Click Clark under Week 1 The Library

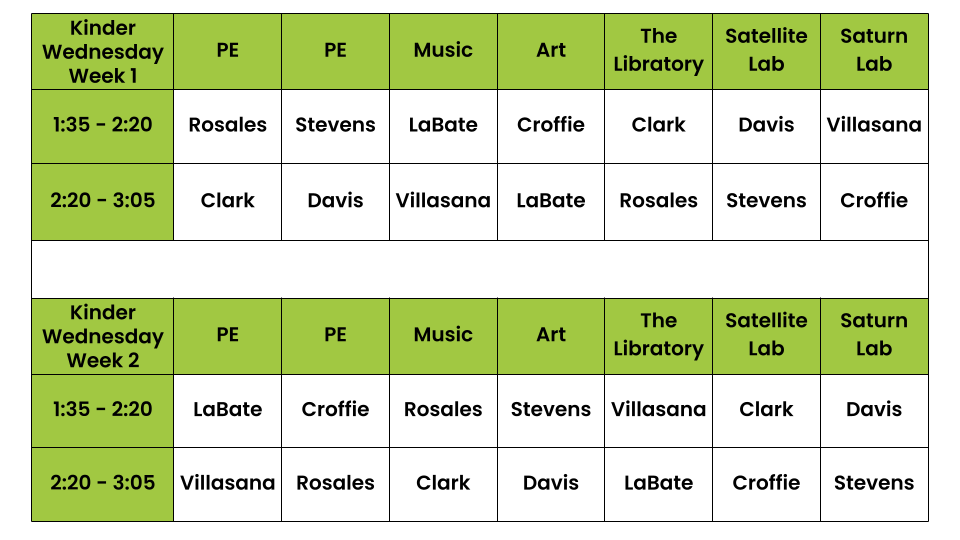tap(658, 125)
